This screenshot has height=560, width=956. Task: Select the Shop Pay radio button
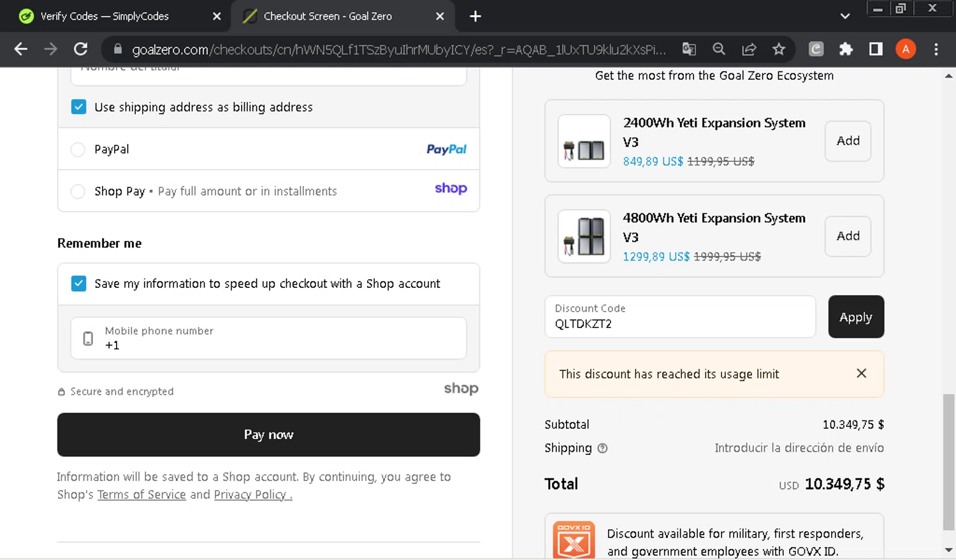pyautogui.click(x=78, y=191)
